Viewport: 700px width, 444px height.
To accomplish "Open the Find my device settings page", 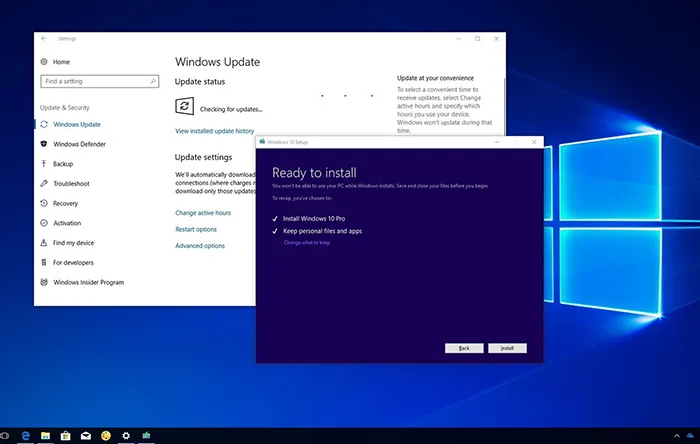I will [73, 243].
